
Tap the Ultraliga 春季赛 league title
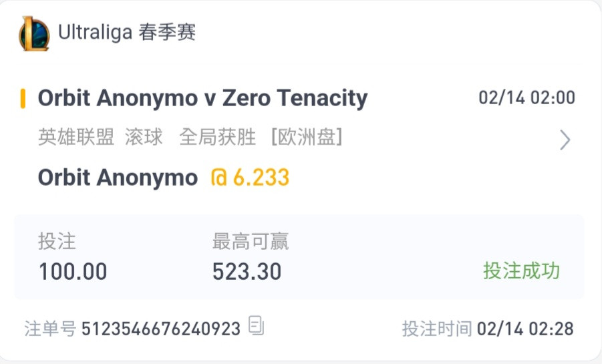(x=127, y=32)
